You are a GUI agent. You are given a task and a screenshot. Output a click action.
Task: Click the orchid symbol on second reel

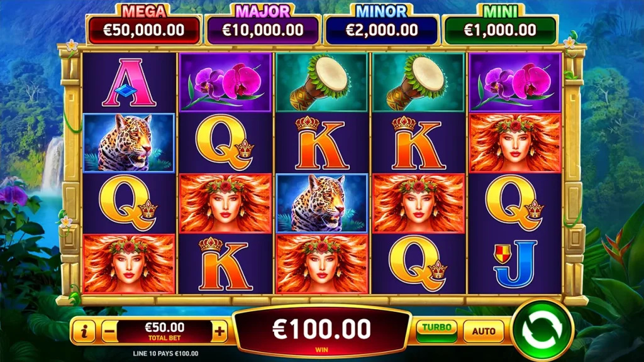[226, 82]
